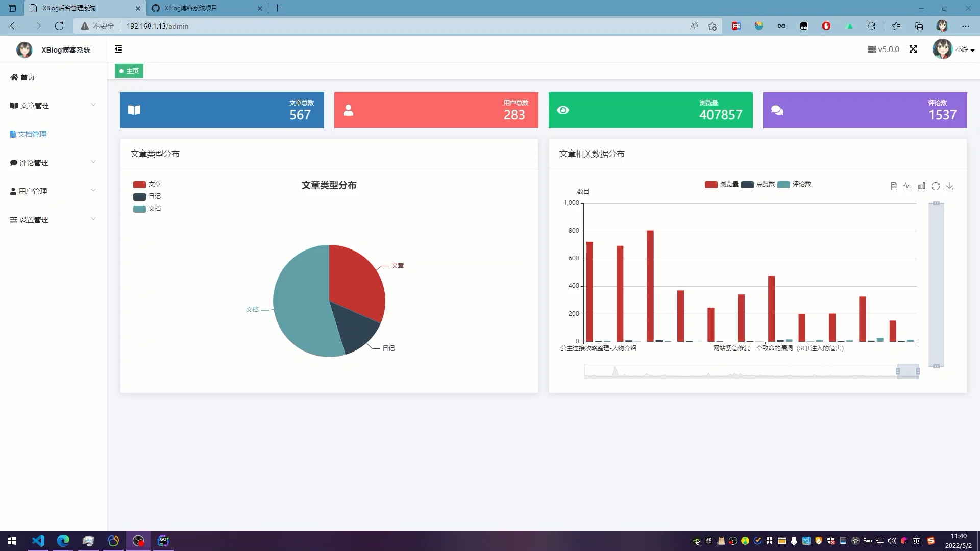Select the 主页 page tab
980x551 pixels.
coord(129,71)
